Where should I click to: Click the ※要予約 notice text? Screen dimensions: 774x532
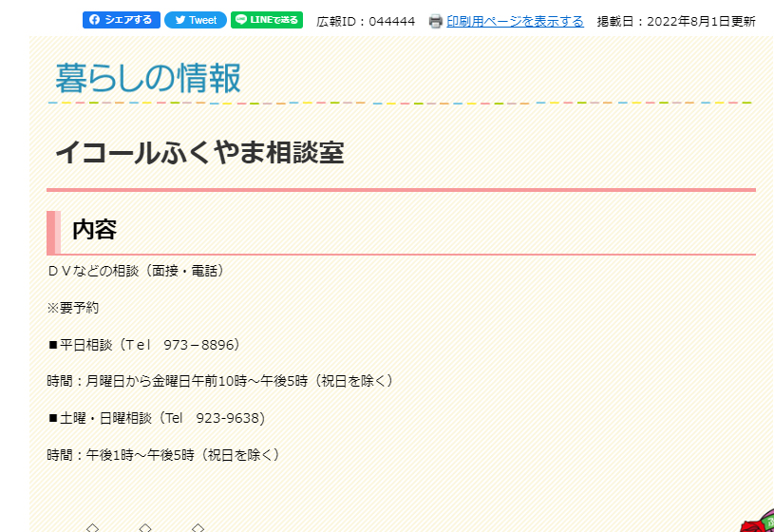(x=73, y=308)
